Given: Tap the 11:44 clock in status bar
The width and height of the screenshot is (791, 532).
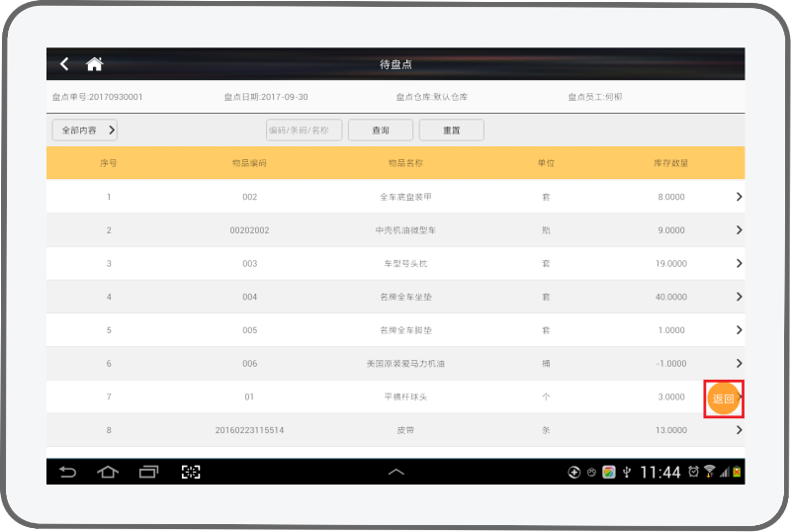Looking at the screenshot, I should 659,472.
